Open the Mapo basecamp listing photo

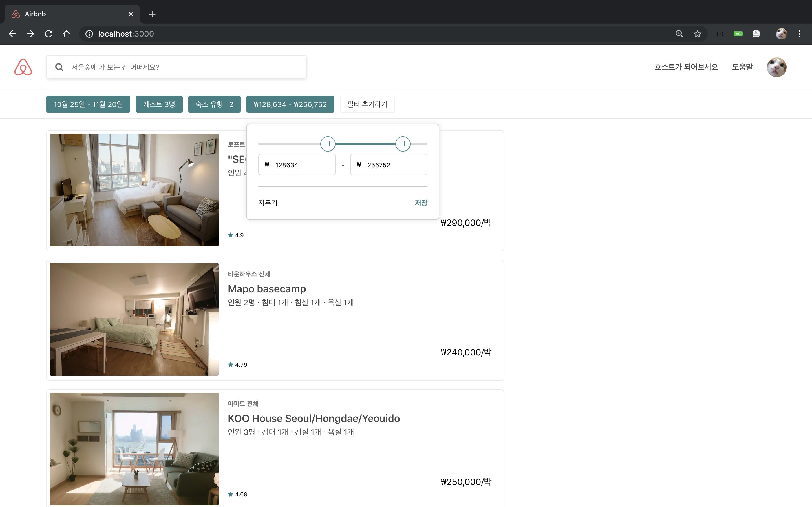point(134,319)
